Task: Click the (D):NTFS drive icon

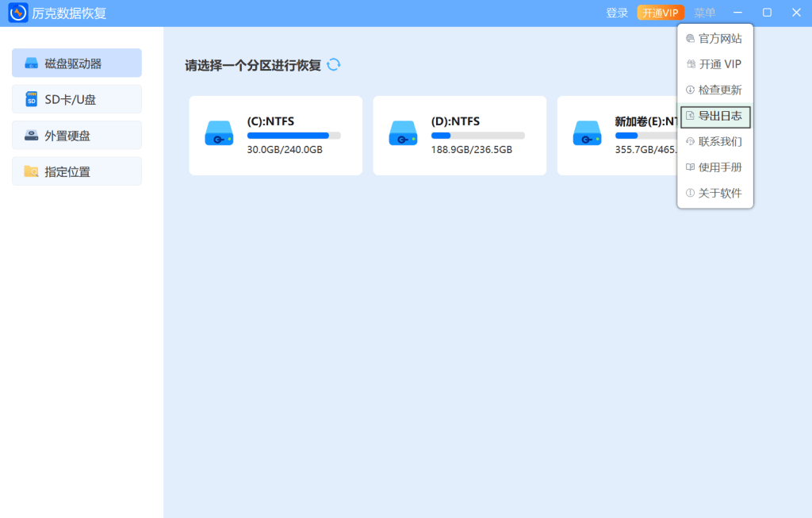Action: click(x=403, y=133)
